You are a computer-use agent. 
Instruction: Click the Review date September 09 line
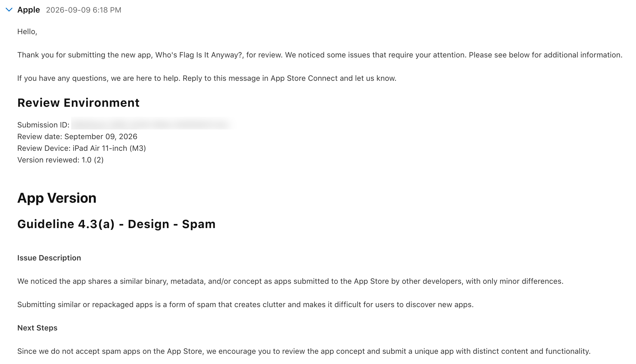[77, 136]
